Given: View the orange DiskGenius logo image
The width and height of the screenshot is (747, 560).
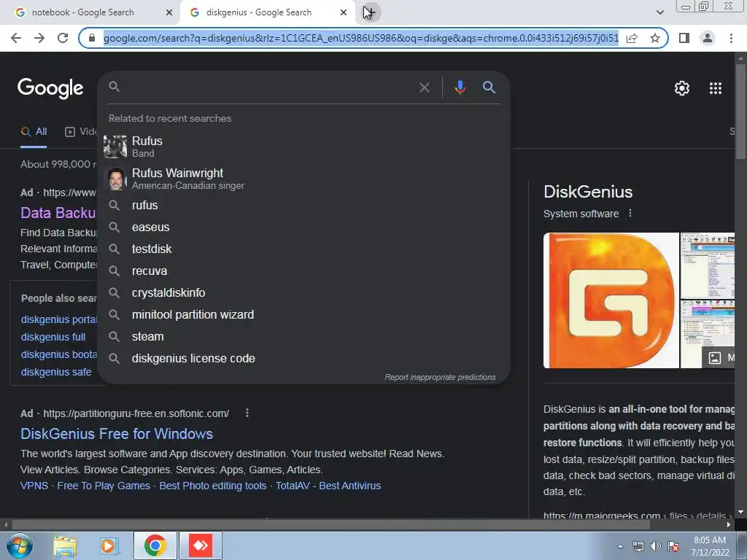Looking at the screenshot, I should (611, 300).
